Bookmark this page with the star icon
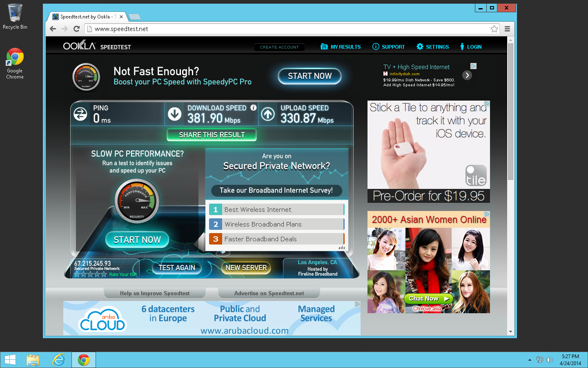Screen dimensions: 588x368 click(494, 29)
